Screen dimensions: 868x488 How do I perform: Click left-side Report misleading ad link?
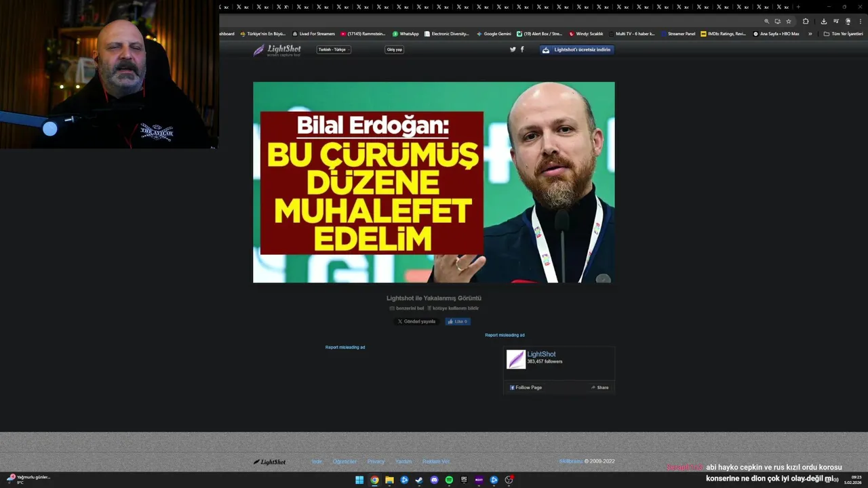[x=345, y=347]
